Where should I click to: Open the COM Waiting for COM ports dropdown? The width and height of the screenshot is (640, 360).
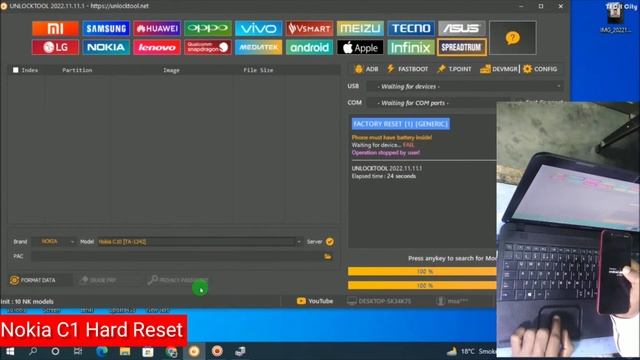437,103
